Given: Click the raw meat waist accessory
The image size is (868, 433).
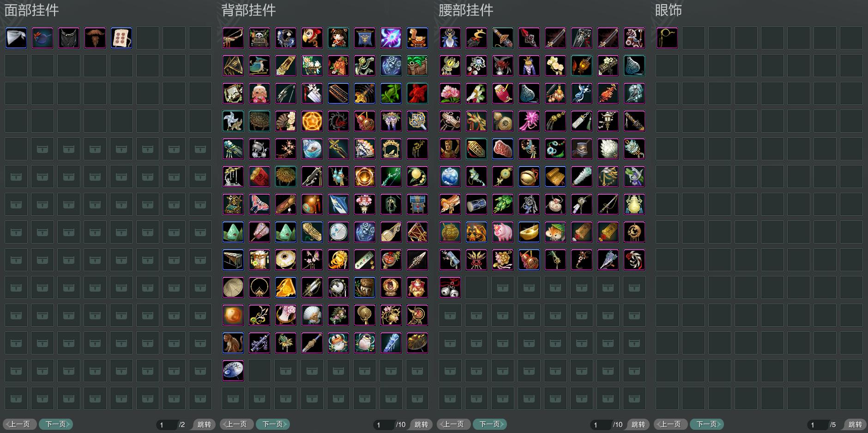Looking at the screenshot, I should coord(503,149).
